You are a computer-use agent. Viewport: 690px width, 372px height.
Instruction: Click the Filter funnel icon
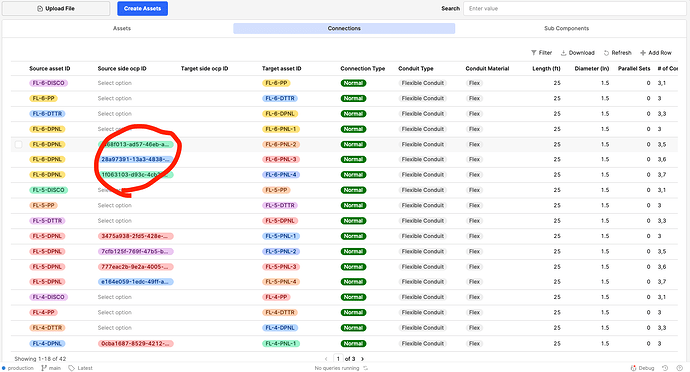(533, 53)
